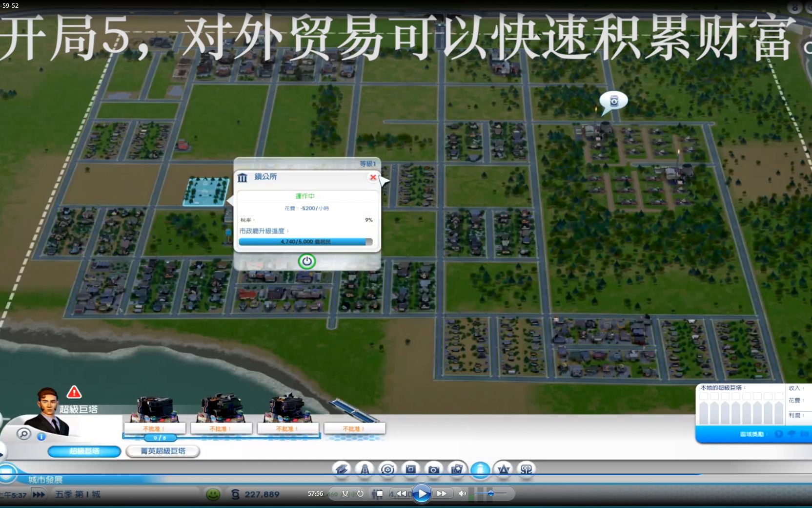Select the 菁英超級巨塔 tab
This screenshot has height=508, width=812.
[x=163, y=451]
